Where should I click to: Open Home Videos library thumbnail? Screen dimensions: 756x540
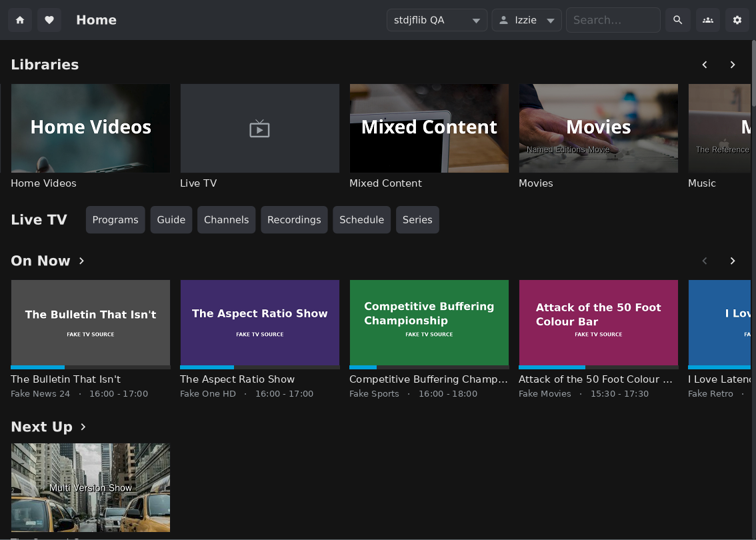[91, 128]
